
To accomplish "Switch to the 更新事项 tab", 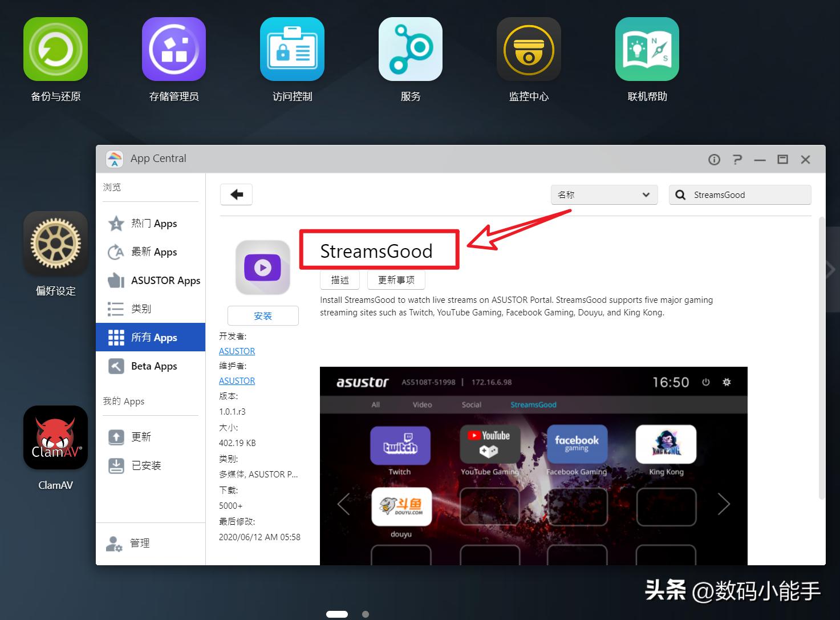I will [396, 279].
